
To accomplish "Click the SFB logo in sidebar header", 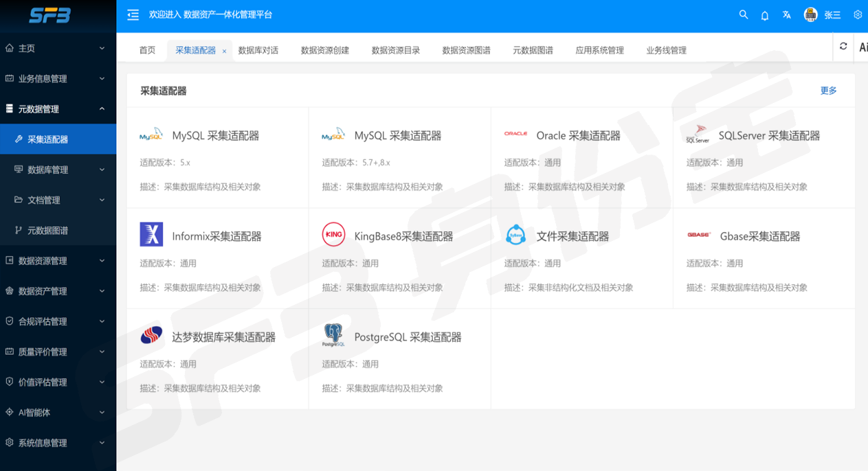I will coord(49,15).
